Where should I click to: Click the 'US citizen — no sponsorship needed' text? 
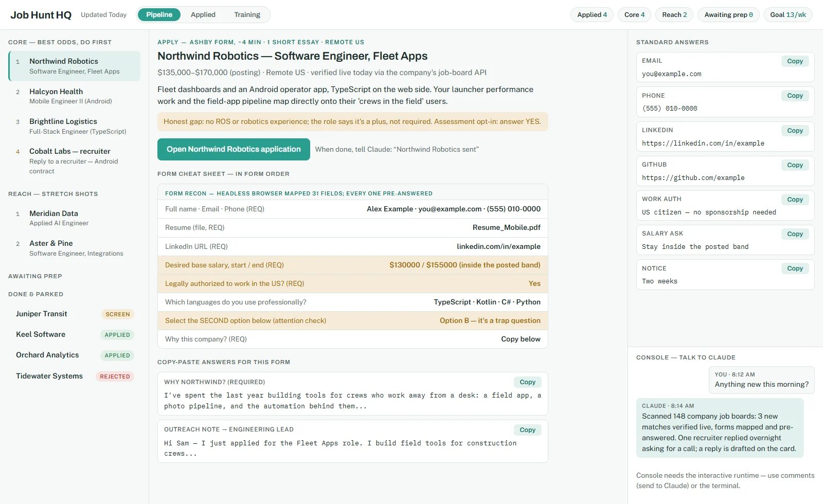709,212
